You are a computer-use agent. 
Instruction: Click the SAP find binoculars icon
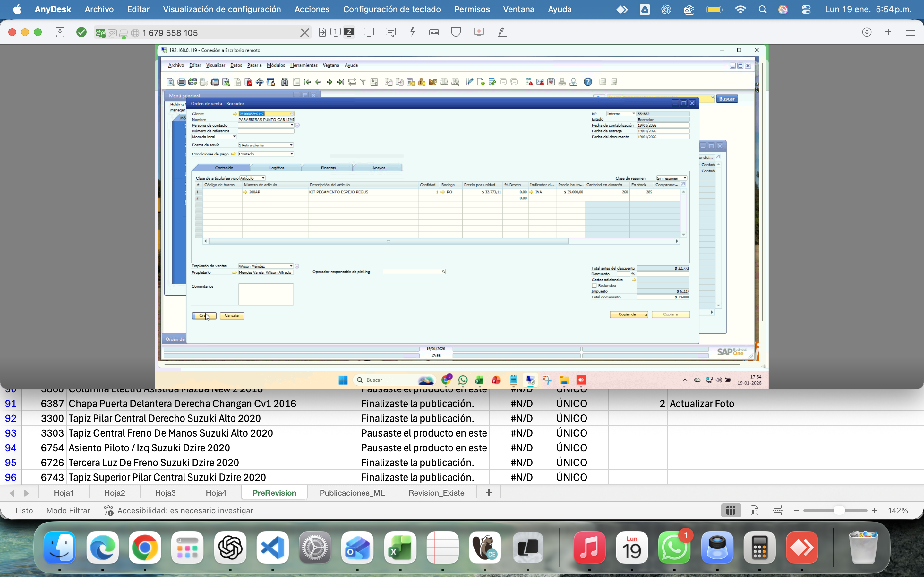click(285, 82)
